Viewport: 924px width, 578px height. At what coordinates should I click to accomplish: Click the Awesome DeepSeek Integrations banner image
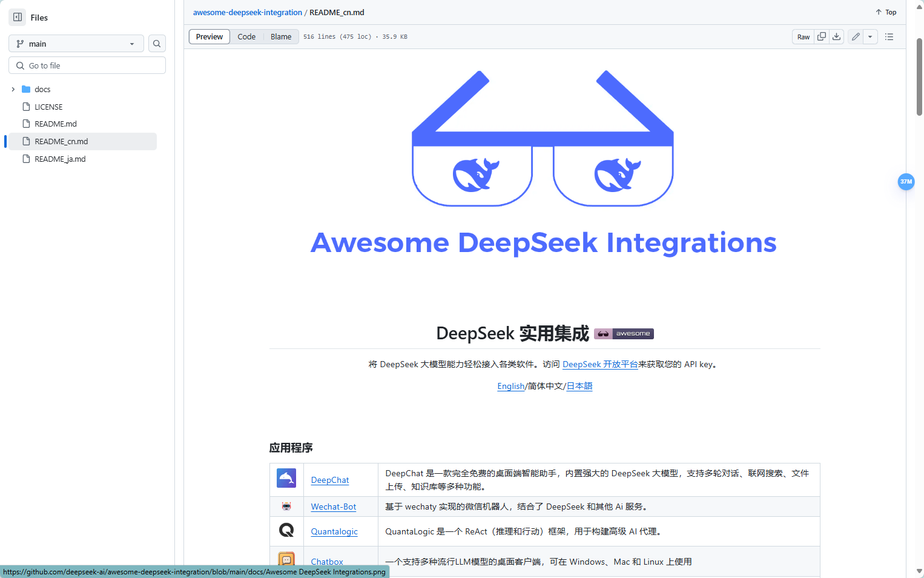543,164
